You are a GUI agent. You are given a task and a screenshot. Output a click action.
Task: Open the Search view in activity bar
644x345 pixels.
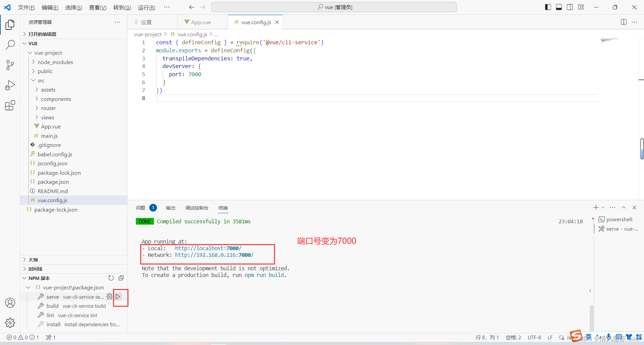point(10,45)
